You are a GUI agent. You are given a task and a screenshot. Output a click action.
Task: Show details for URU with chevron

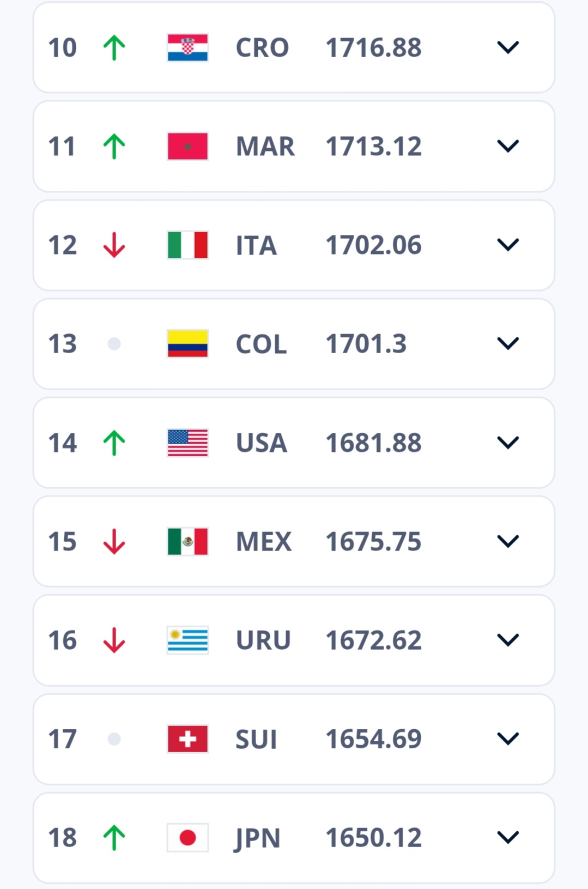coord(508,640)
